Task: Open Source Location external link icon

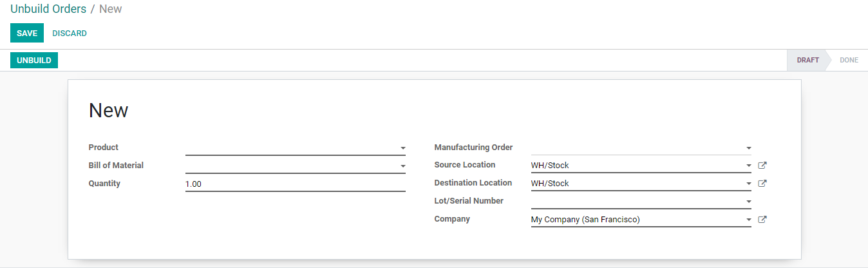Action: (x=762, y=166)
